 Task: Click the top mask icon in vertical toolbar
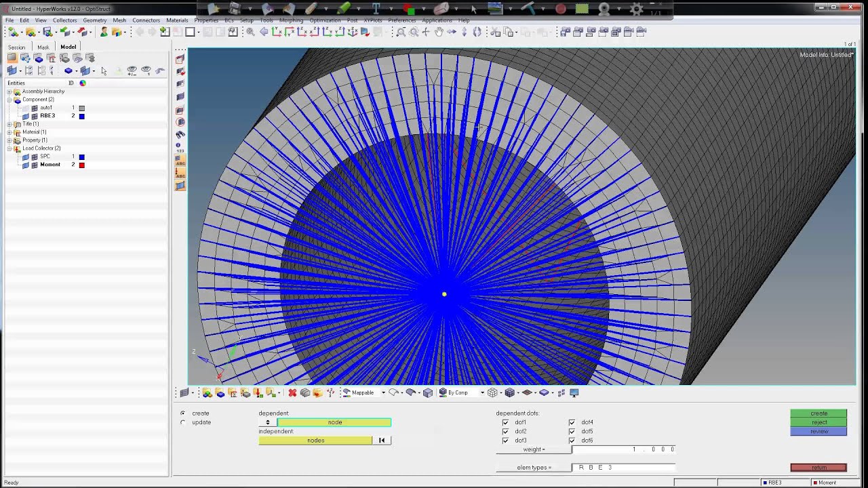click(x=180, y=59)
